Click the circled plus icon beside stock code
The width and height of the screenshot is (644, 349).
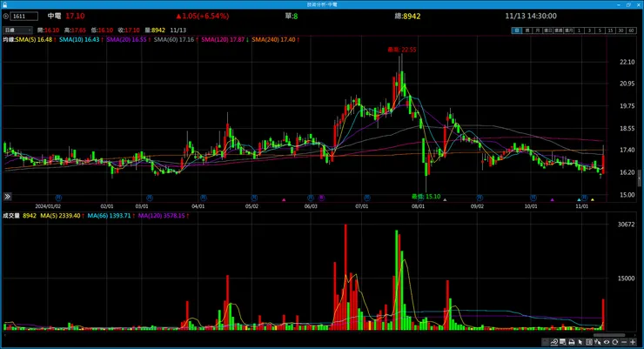[6, 17]
